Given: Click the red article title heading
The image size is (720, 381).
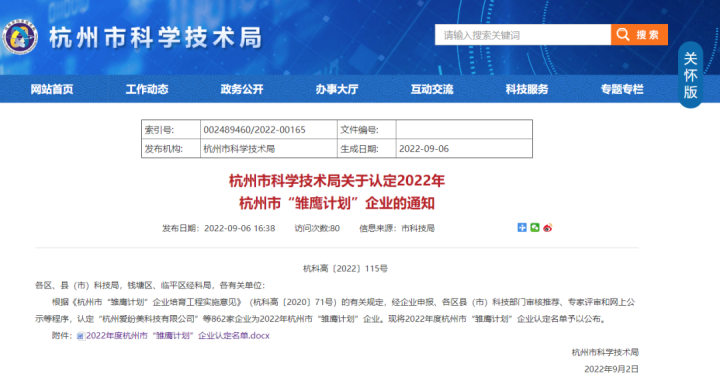Looking at the screenshot, I should click(x=337, y=192).
